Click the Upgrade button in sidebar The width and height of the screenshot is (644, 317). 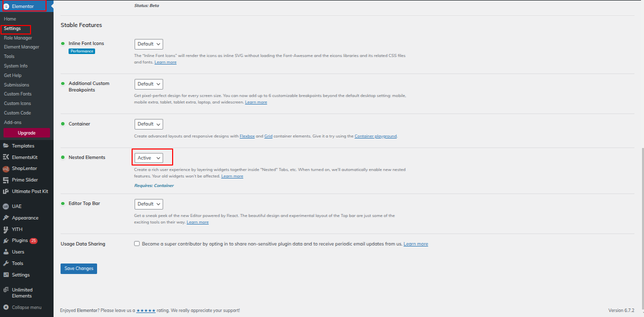pyautogui.click(x=27, y=133)
